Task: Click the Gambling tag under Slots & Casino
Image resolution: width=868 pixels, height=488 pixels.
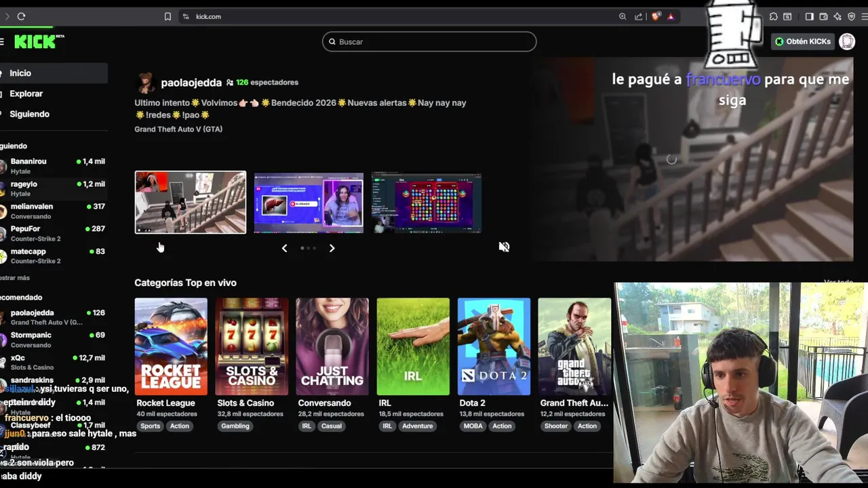Action: click(x=235, y=426)
